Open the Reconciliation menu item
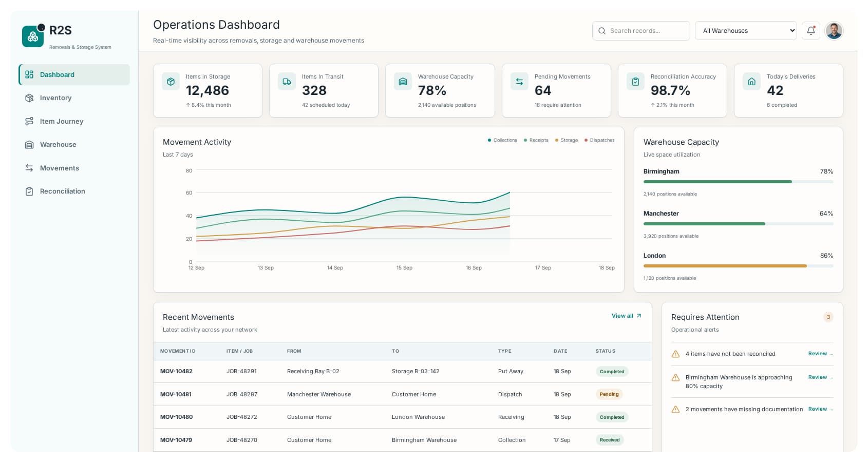Viewport: 868px width, 462px height. (74, 191)
